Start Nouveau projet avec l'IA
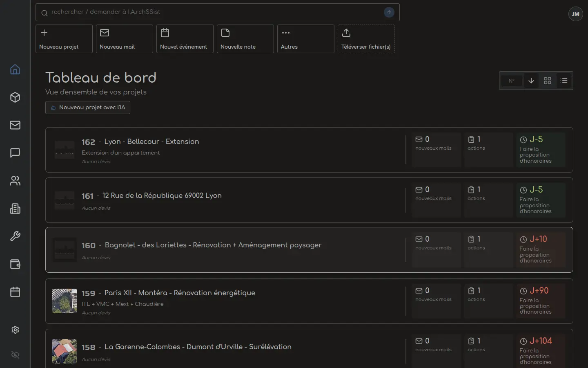This screenshot has width=588, height=368. [88, 108]
